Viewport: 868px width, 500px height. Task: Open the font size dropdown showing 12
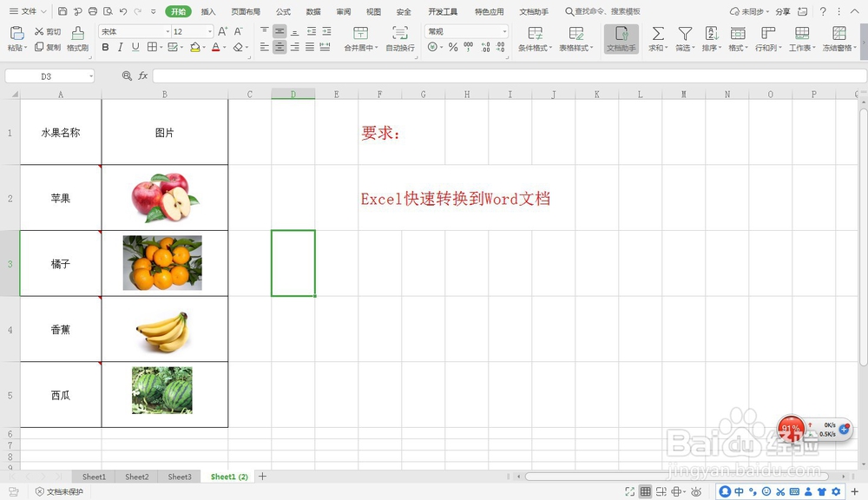tap(186, 31)
